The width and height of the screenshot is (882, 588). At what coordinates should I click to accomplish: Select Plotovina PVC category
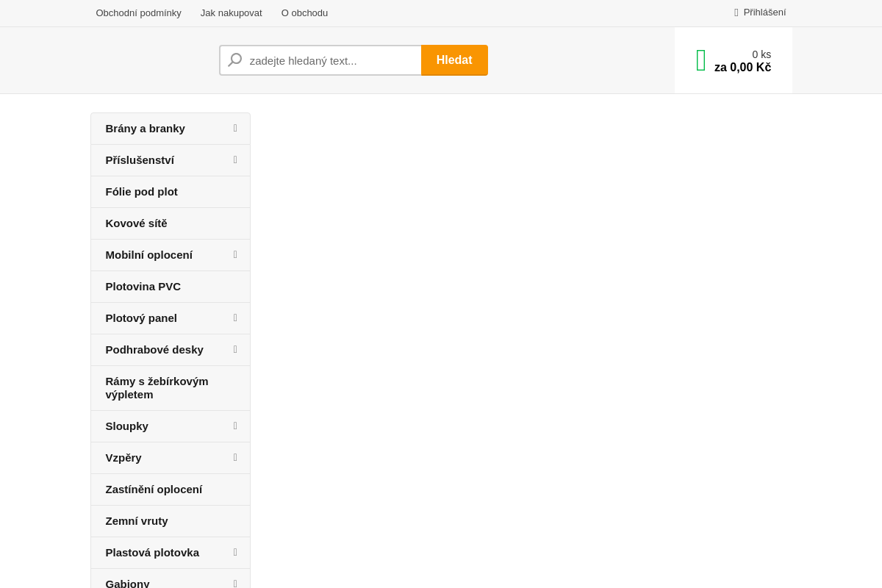pyautogui.click(x=143, y=287)
